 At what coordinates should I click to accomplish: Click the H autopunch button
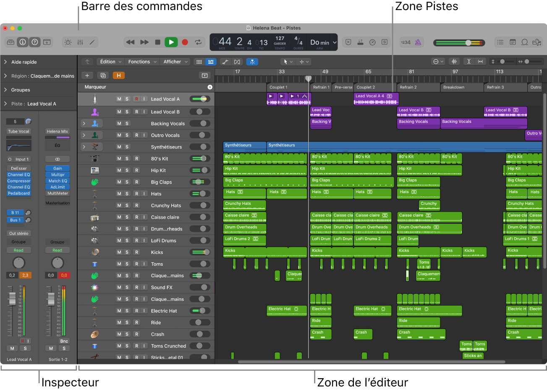119,76
